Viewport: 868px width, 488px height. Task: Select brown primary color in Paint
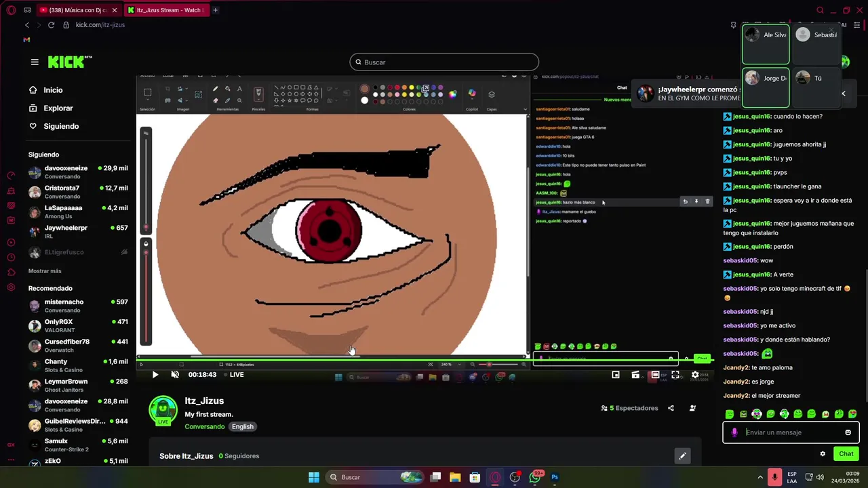coord(364,89)
